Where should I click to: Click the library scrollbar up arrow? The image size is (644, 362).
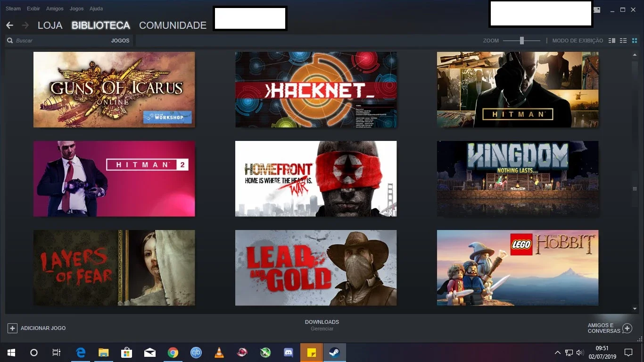point(635,55)
